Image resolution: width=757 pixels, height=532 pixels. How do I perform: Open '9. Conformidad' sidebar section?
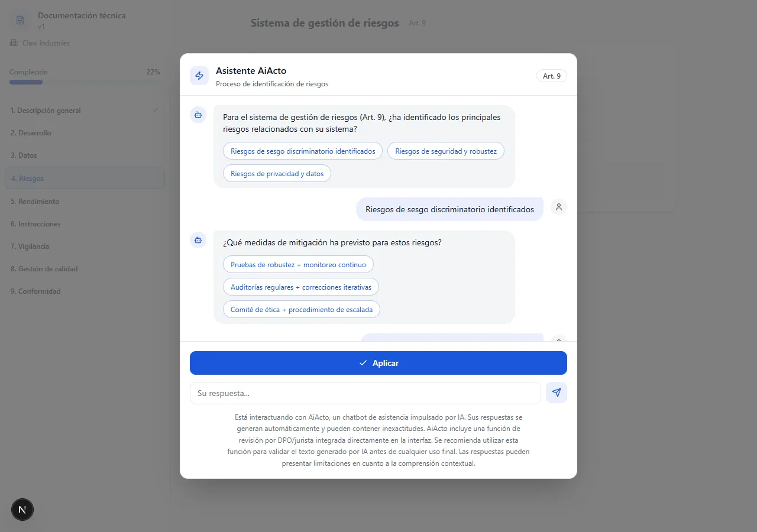tap(35, 291)
